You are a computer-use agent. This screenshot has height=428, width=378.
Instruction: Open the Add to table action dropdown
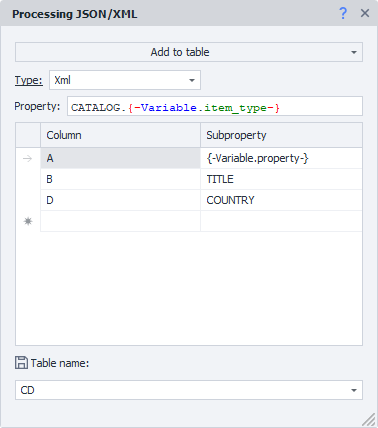tap(189, 52)
